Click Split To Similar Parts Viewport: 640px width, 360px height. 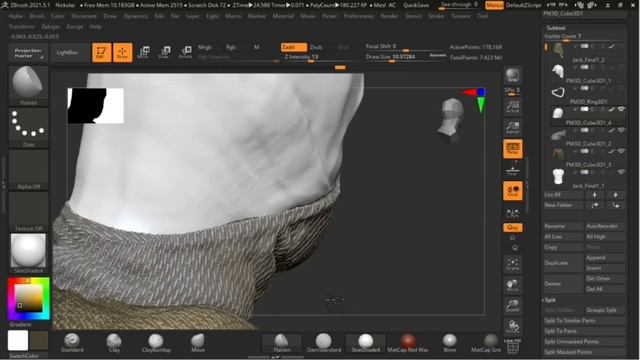click(x=584, y=321)
